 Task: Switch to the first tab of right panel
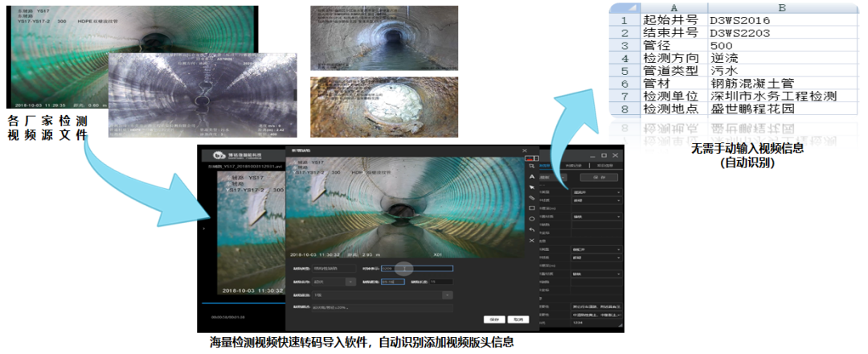545,166
